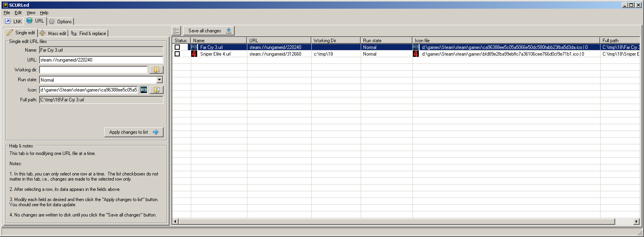Open the Help menu

click(44, 13)
